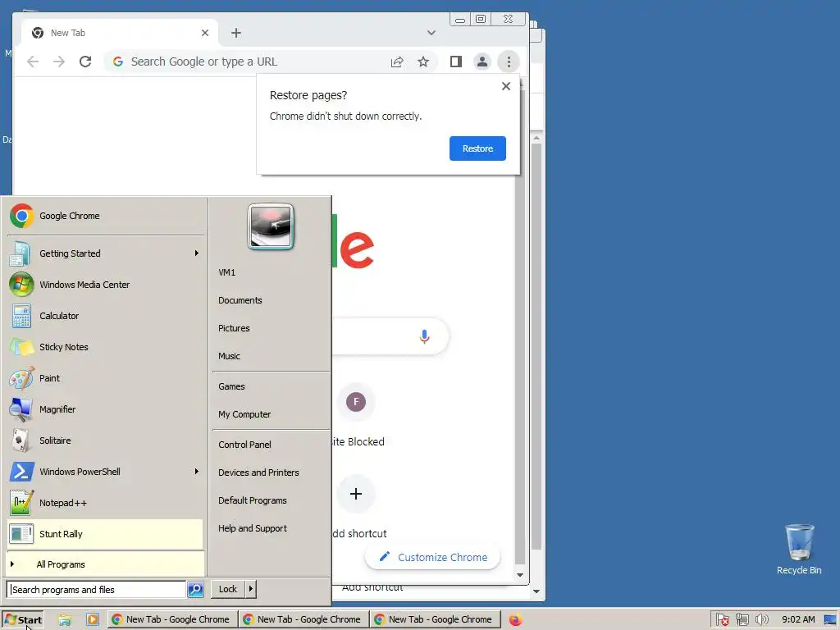Launch Stunt Rally
This screenshot has width=840, height=630.
(x=105, y=533)
